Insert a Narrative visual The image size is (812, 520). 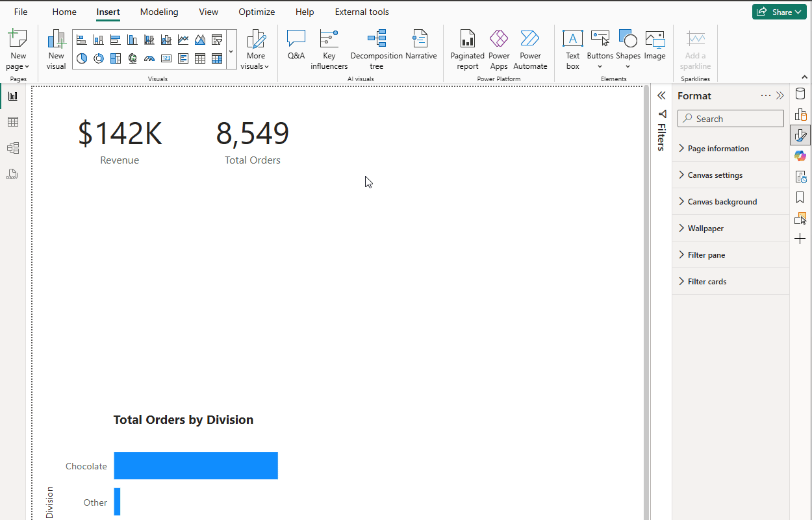(x=421, y=45)
